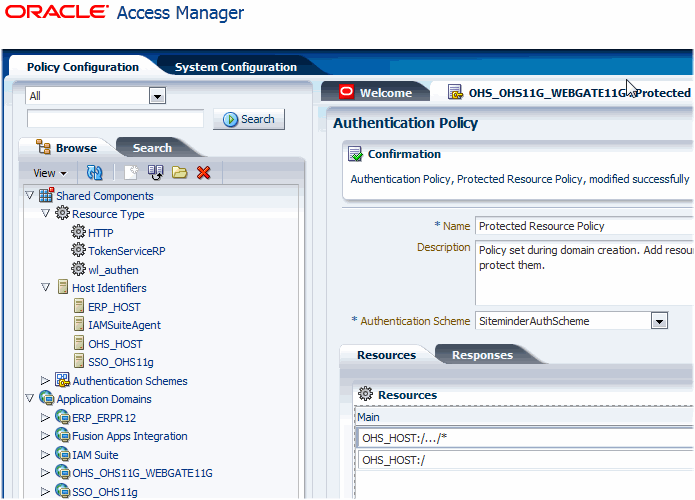Viewport: 695px width, 500px height.
Task: Click the SSO_OHS11g host identifier icon
Action: click(x=79, y=361)
